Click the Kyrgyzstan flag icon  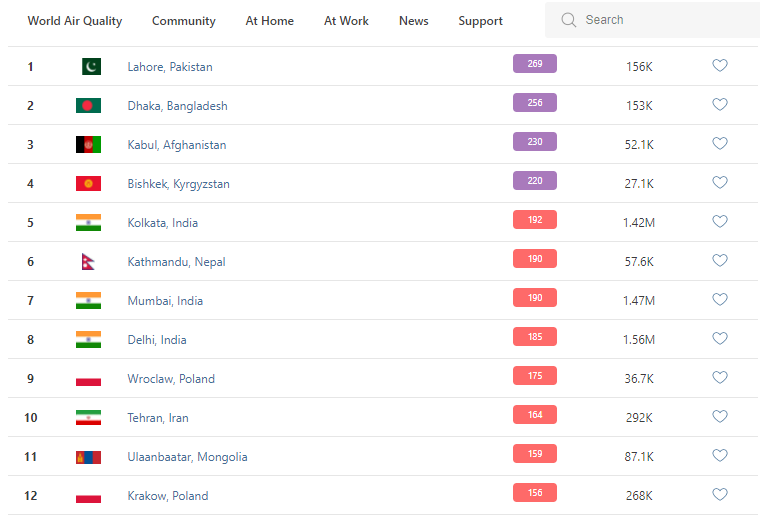[x=88, y=184]
